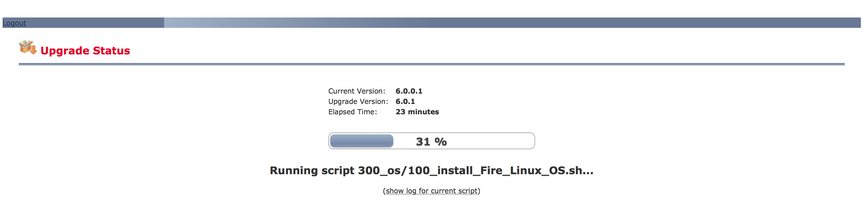The height and width of the screenshot is (204, 868).
Task: Open the show log for current script link
Action: (431, 191)
